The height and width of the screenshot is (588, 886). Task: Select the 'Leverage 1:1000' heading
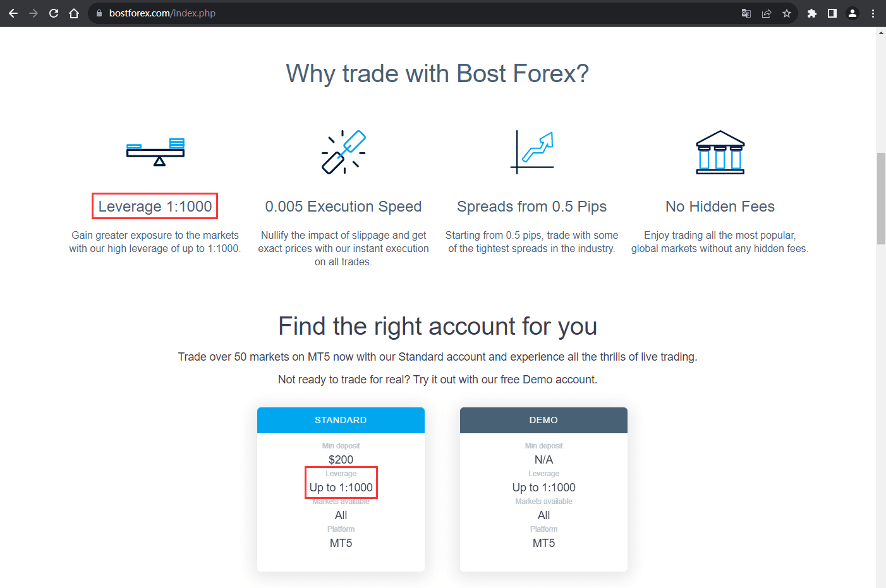155,207
